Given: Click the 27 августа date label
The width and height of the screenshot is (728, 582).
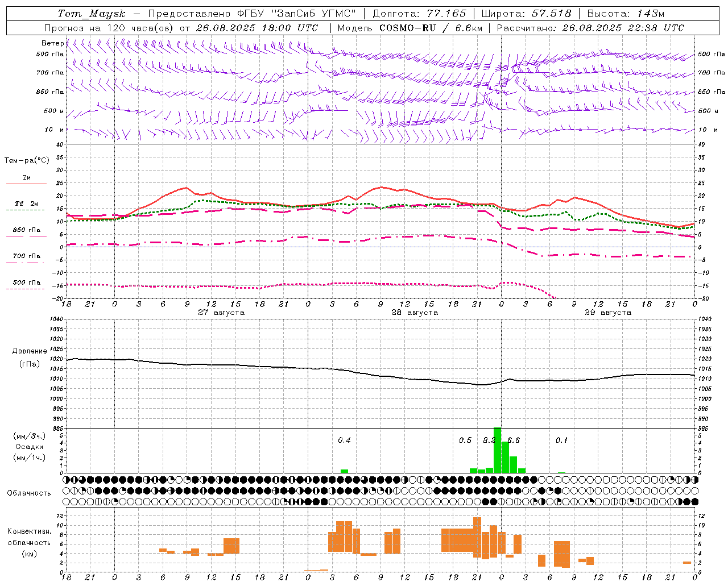Looking at the screenshot, I should pos(221,313).
